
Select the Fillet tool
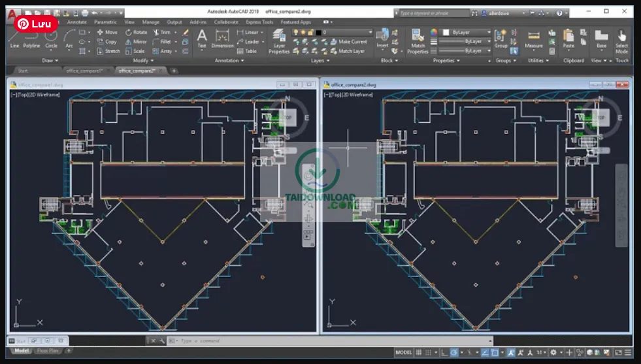click(x=162, y=41)
